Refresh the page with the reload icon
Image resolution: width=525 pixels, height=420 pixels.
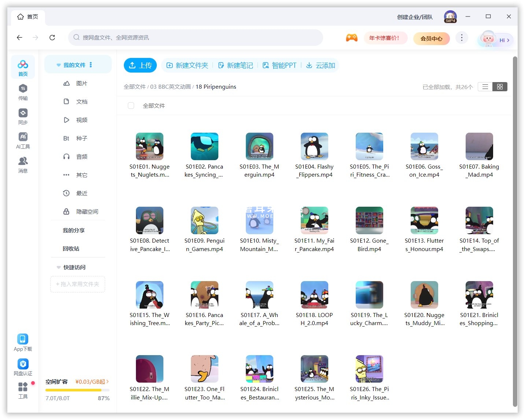[x=52, y=37]
